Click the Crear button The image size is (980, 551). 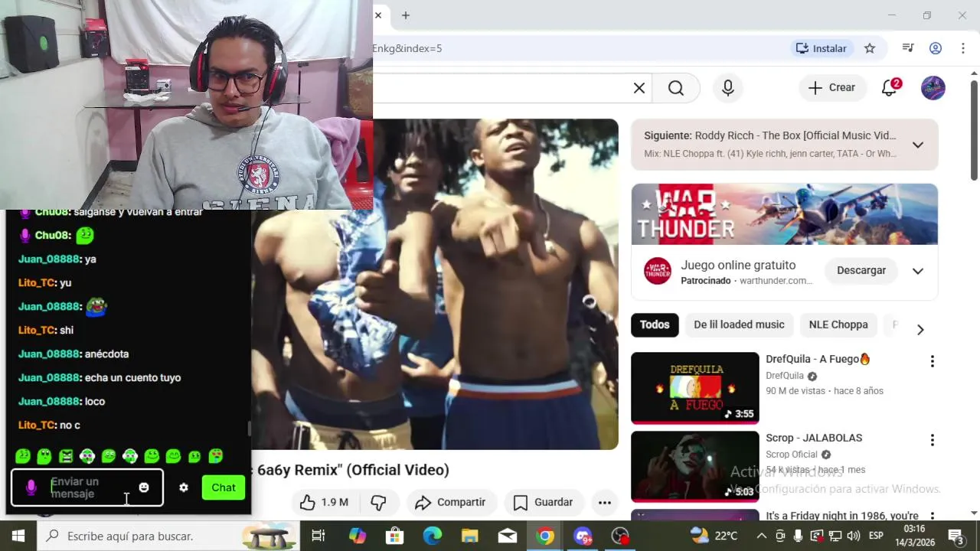click(832, 87)
